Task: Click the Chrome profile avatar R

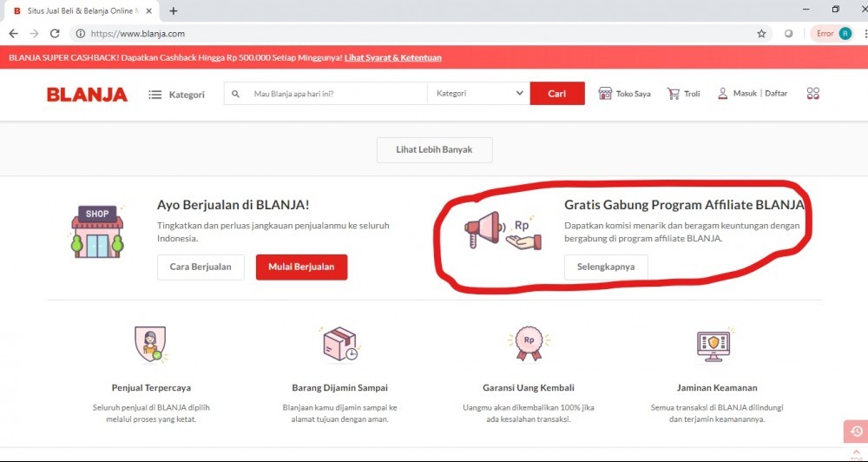Action: (845, 34)
